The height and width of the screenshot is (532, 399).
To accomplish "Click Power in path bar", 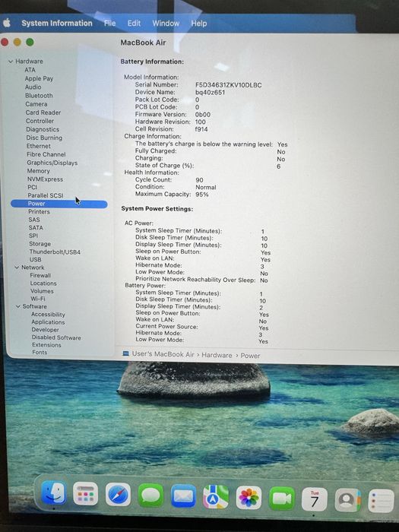I will (250, 356).
